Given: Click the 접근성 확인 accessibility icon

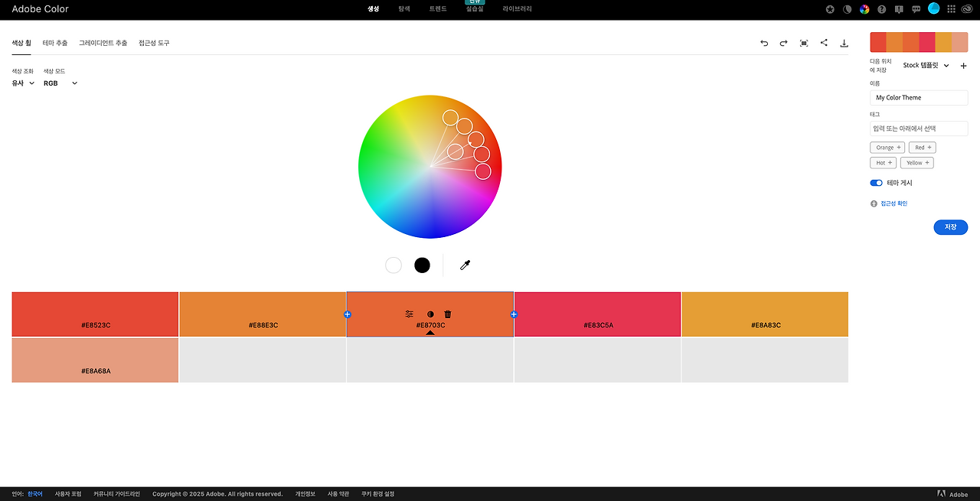Looking at the screenshot, I should click(x=874, y=203).
